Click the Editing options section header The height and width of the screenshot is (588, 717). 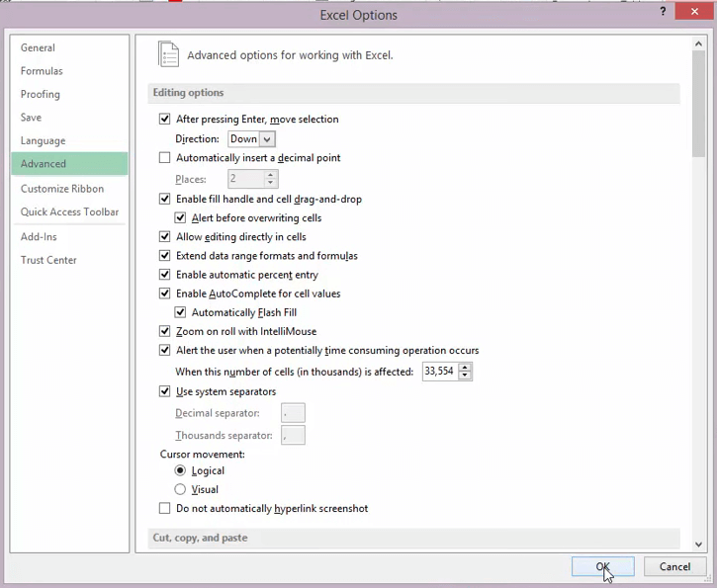tap(413, 93)
